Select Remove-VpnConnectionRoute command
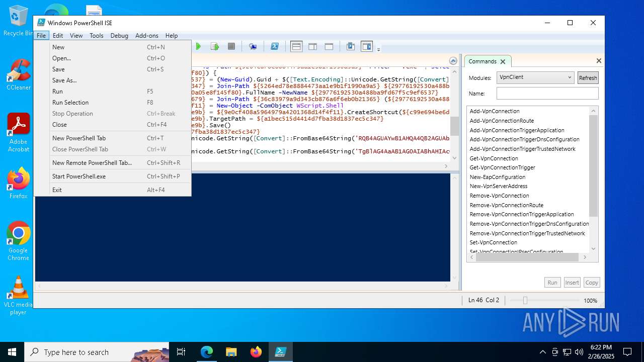644x362 pixels. tap(506, 205)
